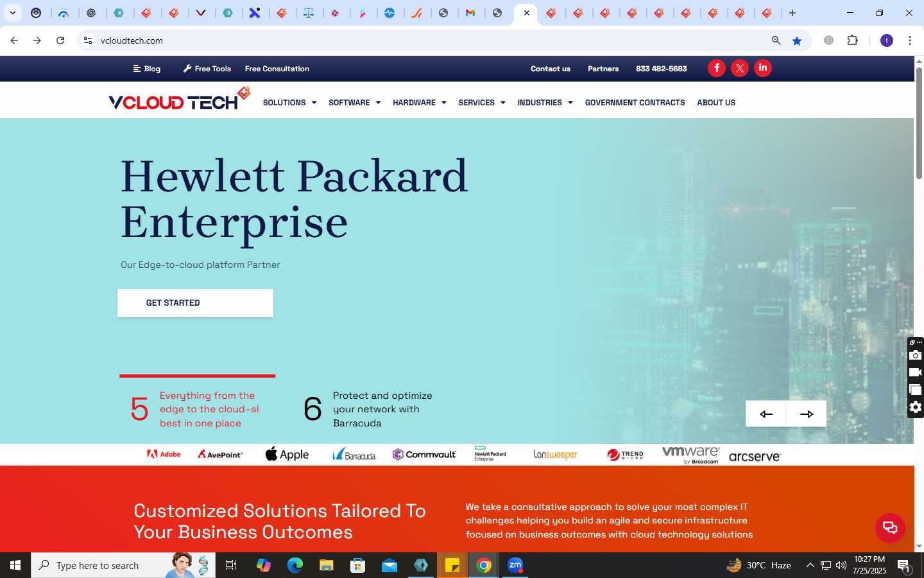Open the tab search dropdown arrow
924x578 pixels.
(12, 13)
